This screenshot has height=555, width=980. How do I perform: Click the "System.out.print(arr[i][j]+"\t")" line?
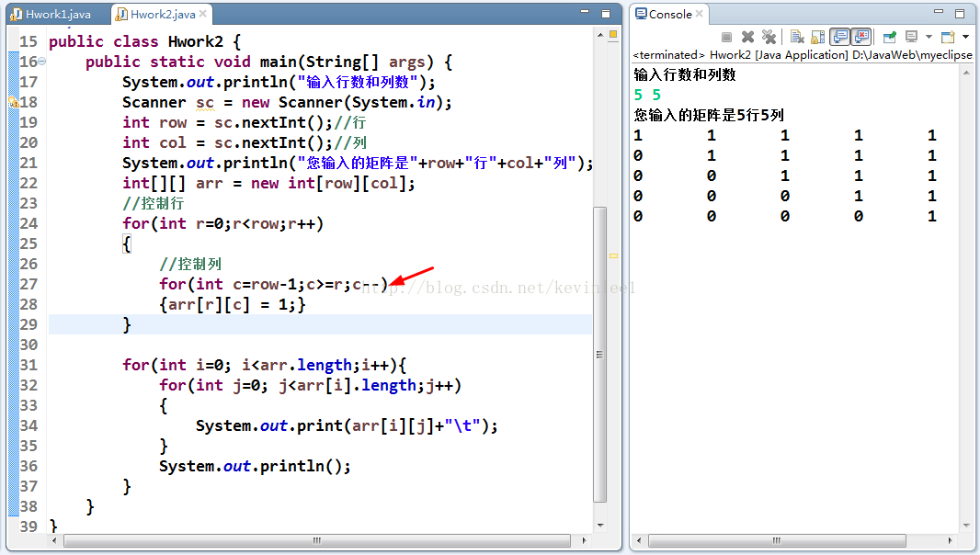tap(347, 425)
